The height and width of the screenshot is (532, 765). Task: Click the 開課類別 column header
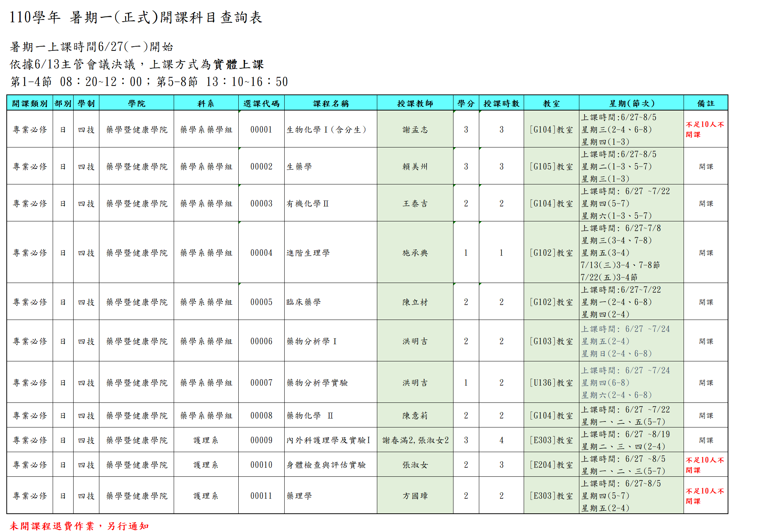pos(30,103)
